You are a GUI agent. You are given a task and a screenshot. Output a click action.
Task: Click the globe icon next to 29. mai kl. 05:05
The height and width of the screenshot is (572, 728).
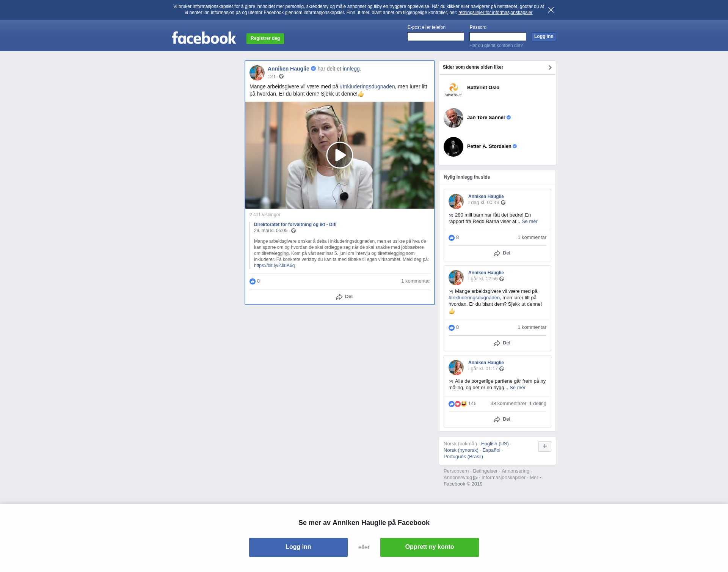pyautogui.click(x=293, y=231)
